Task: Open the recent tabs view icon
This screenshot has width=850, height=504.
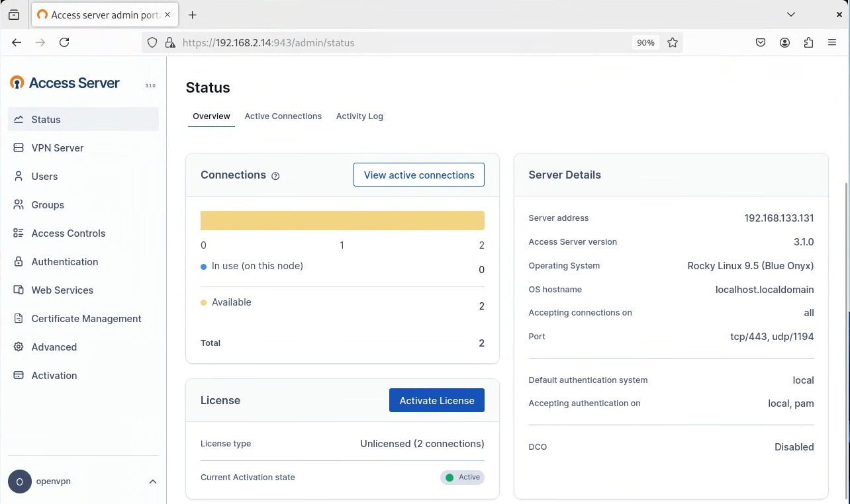Action: click(x=14, y=15)
